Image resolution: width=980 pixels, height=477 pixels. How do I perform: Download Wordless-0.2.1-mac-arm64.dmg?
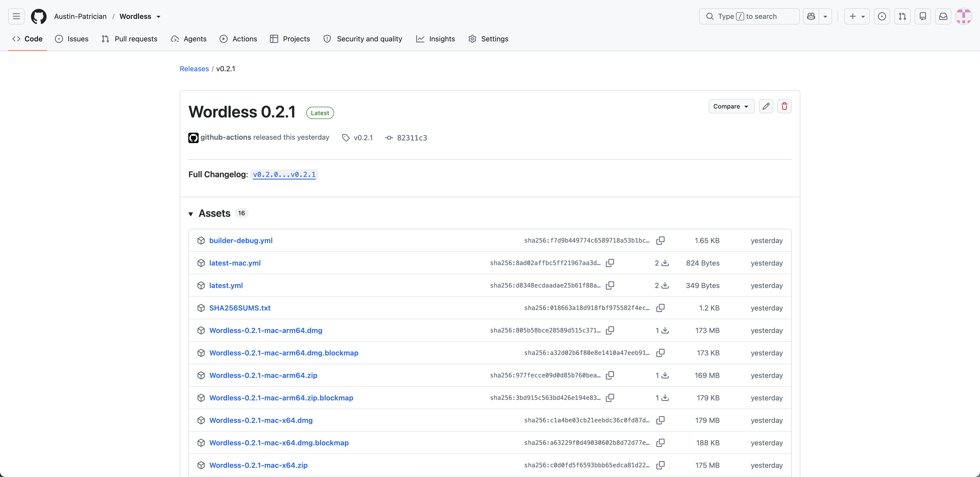265,330
